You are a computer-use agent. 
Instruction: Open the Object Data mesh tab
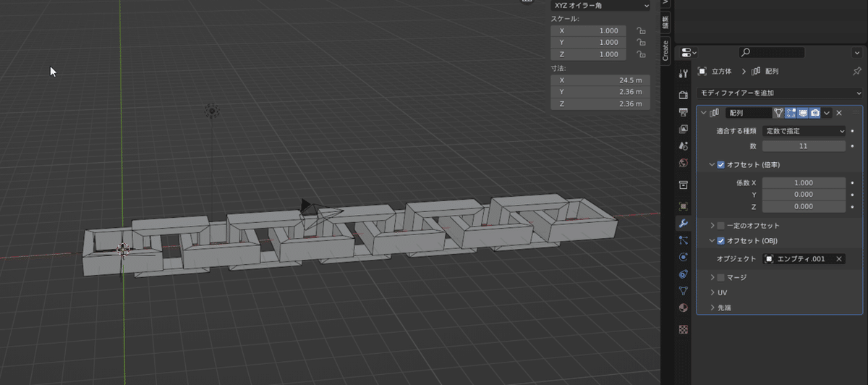684,291
